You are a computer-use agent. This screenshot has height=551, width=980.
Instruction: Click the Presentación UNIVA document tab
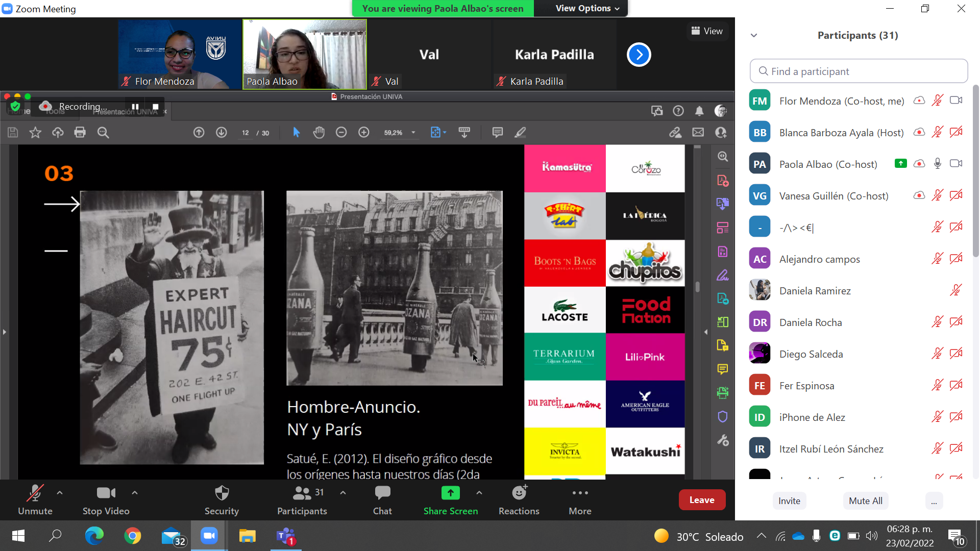[x=125, y=112]
